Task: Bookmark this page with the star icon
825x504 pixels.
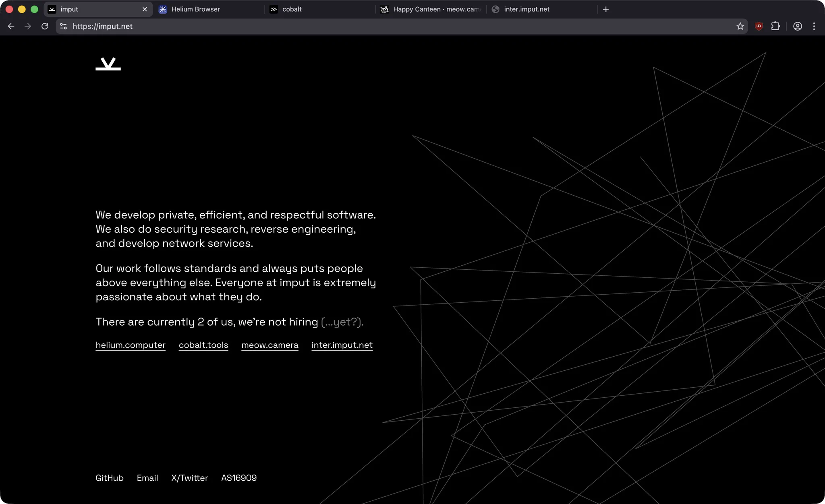Action: click(x=740, y=26)
